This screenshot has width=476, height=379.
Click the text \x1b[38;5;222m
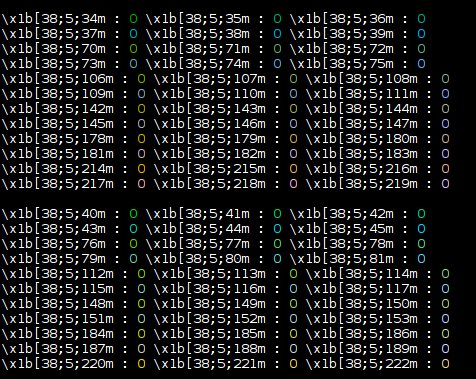click(362, 364)
